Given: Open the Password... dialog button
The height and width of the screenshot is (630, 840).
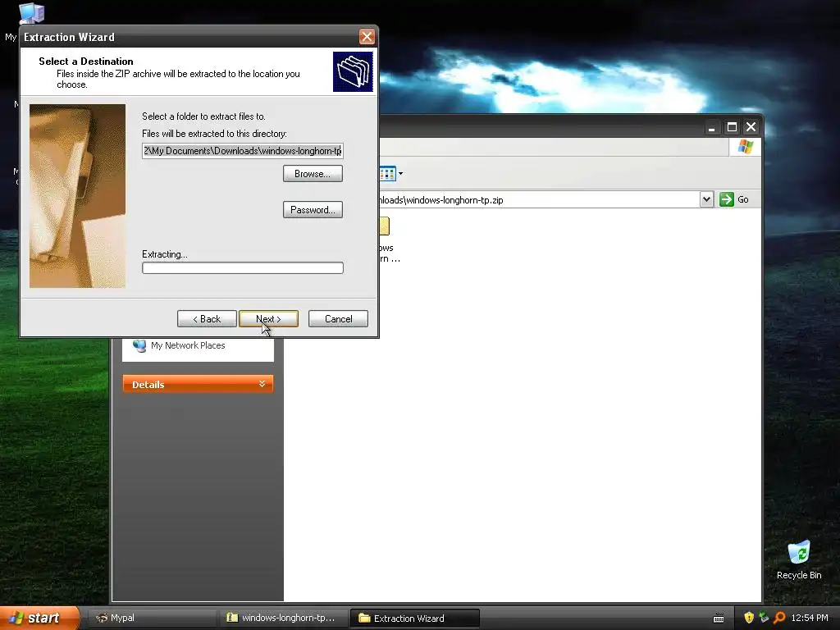Looking at the screenshot, I should (x=313, y=209).
